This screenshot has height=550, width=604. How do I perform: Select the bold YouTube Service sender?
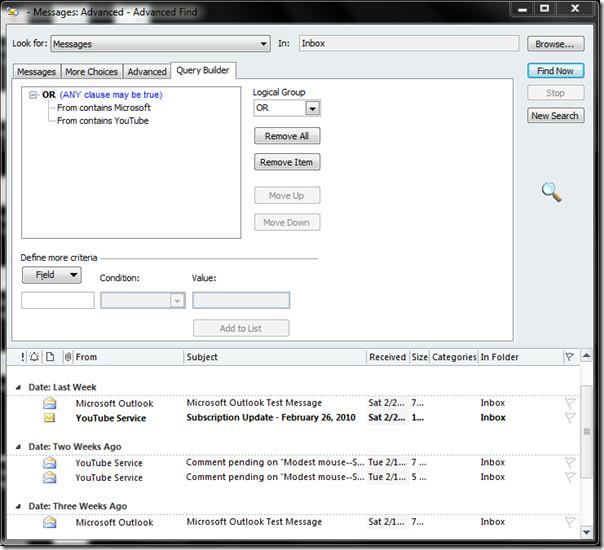click(111, 418)
